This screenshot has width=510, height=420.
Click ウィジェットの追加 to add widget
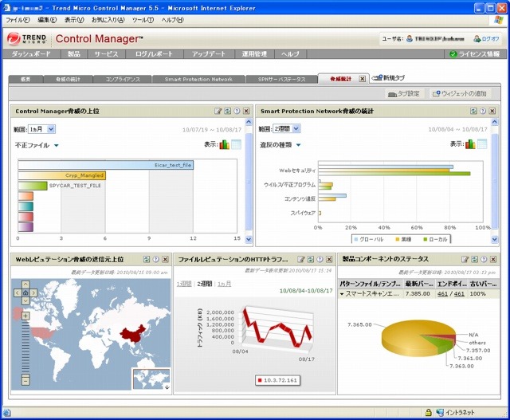tap(459, 94)
